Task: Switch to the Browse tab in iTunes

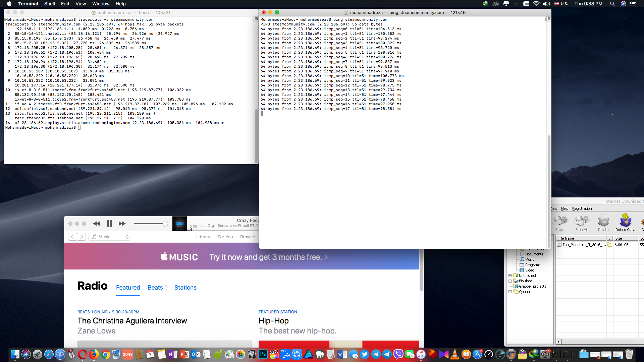Action: [248, 237]
